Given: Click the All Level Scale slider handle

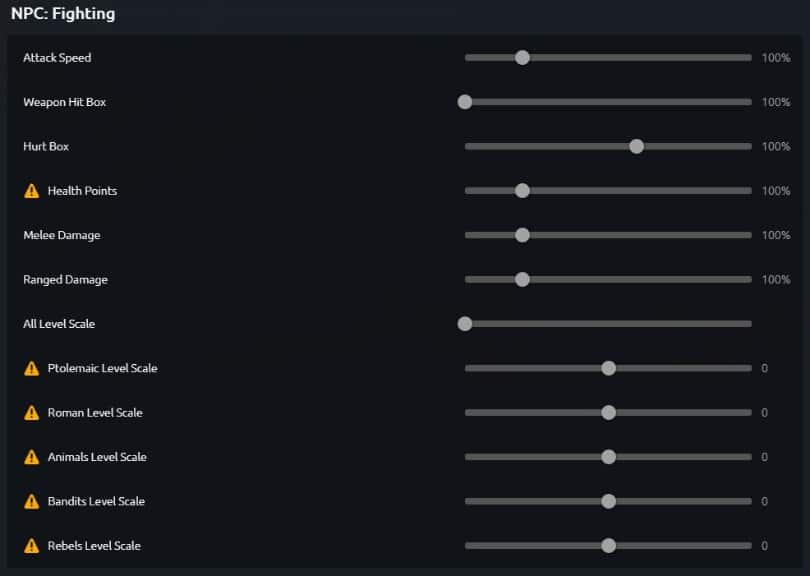Looking at the screenshot, I should click(465, 324).
